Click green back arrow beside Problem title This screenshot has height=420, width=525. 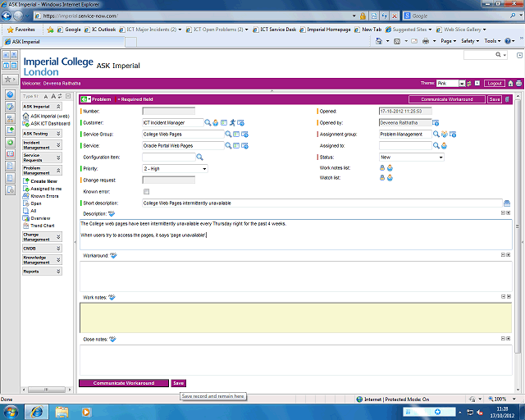click(84, 99)
